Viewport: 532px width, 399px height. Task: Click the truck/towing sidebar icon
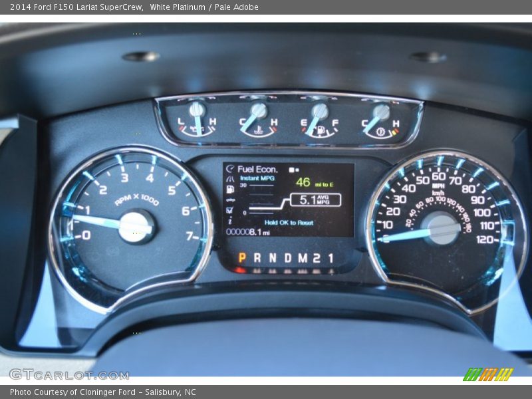(230, 199)
